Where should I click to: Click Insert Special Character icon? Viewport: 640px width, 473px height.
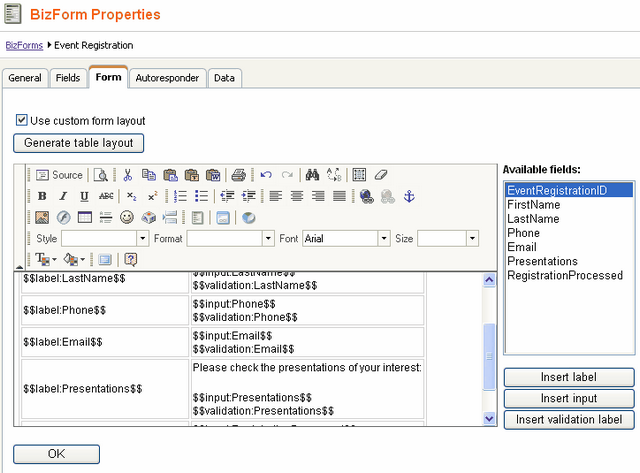tap(149, 218)
